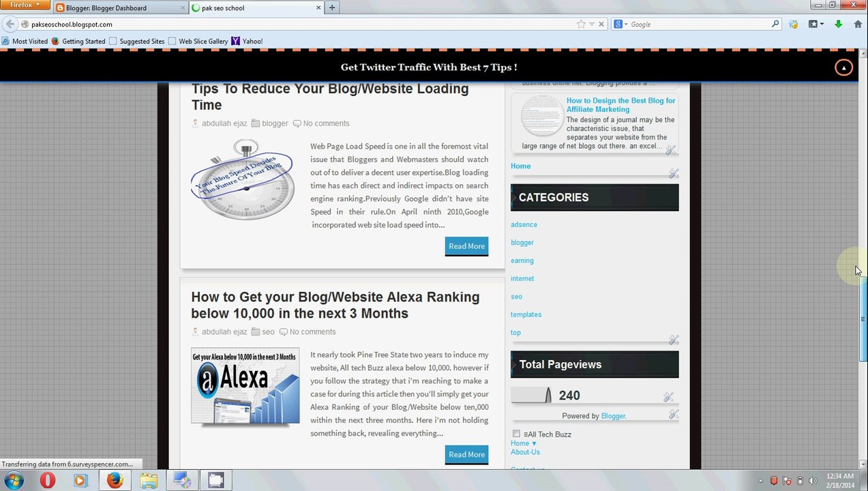Open the Yahoo! bookmark
The height and width of the screenshot is (491, 868).
[247, 41]
